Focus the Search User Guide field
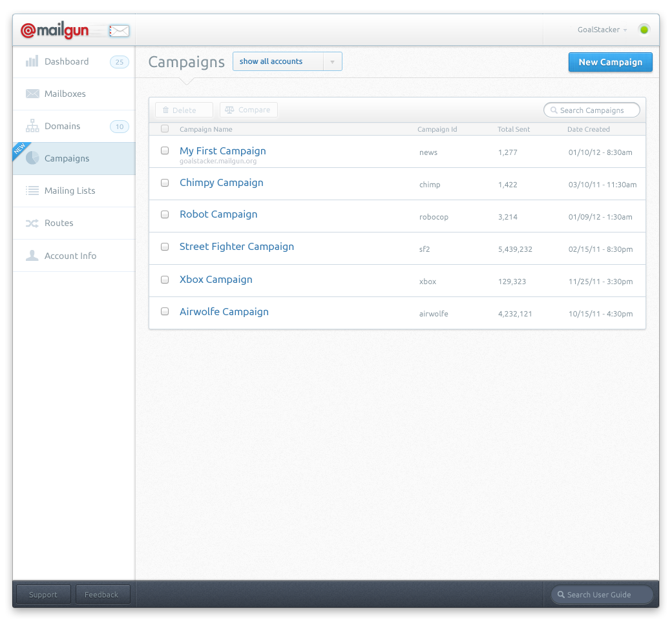The height and width of the screenshot is (620, 672). [602, 595]
